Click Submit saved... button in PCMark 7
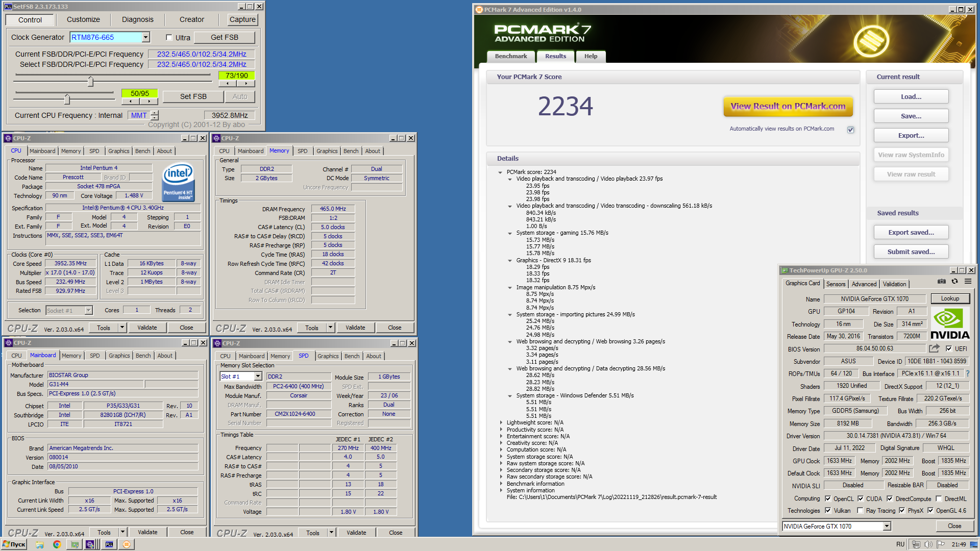This screenshot has height=551, width=980. (x=911, y=252)
